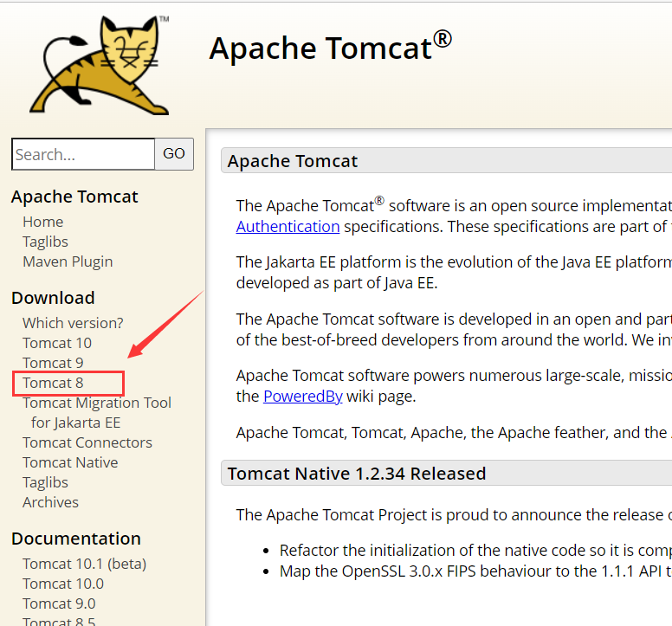
Task: Click the highlighted Tomcat 8 download link
Action: pyautogui.click(x=53, y=383)
